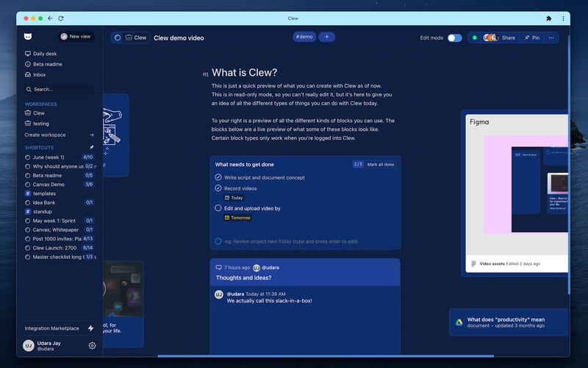Click the #demo tag
The image size is (588, 368).
(x=304, y=37)
